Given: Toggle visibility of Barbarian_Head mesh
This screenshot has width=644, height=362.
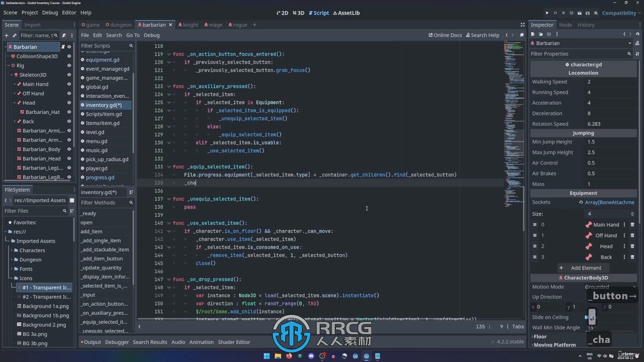Looking at the screenshot, I should pyautogui.click(x=69, y=158).
